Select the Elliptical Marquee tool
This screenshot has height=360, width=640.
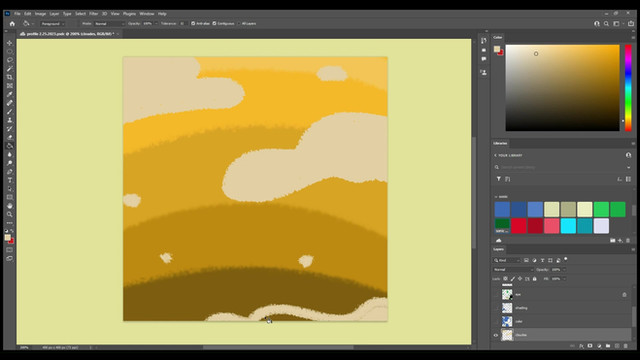pyautogui.click(x=9, y=51)
